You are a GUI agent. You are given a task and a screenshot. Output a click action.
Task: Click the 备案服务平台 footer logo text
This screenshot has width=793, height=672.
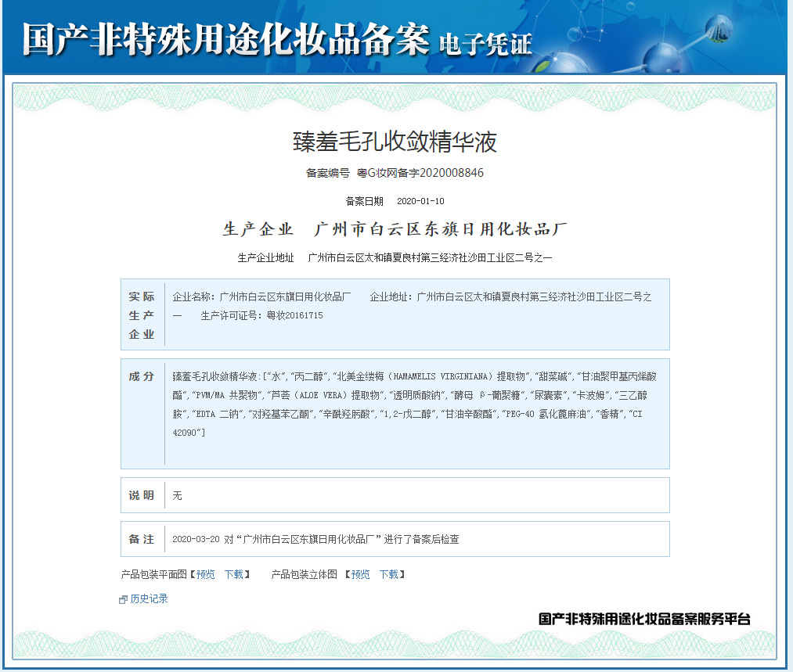pyautogui.click(x=644, y=619)
